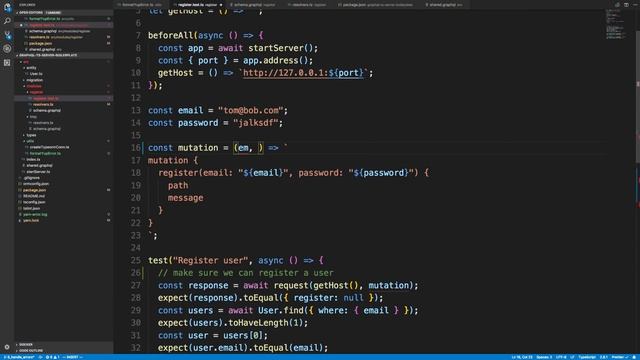Open tslint.json in file tree
Viewport: 640px width, 360px height.
pyautogui.click(x=31, y=209)
